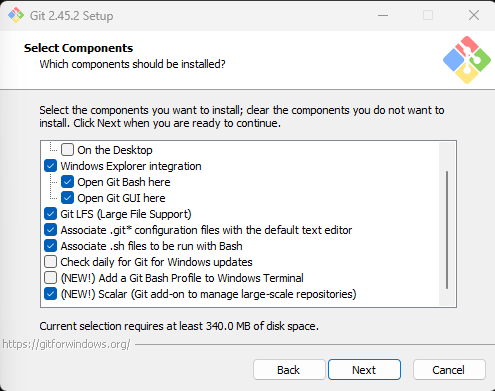Enable the On the Desktop checkbox
Screen dimensions: 495x391
(x=67, y=150)
